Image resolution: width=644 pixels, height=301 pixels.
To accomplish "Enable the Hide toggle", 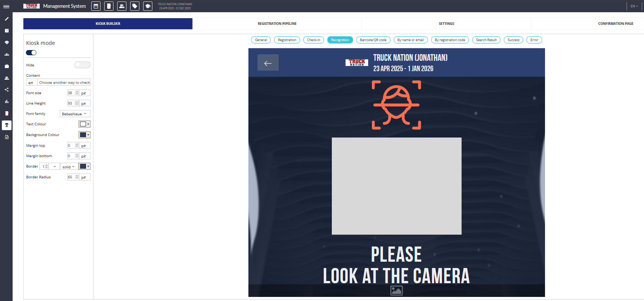I will (82, 65).
